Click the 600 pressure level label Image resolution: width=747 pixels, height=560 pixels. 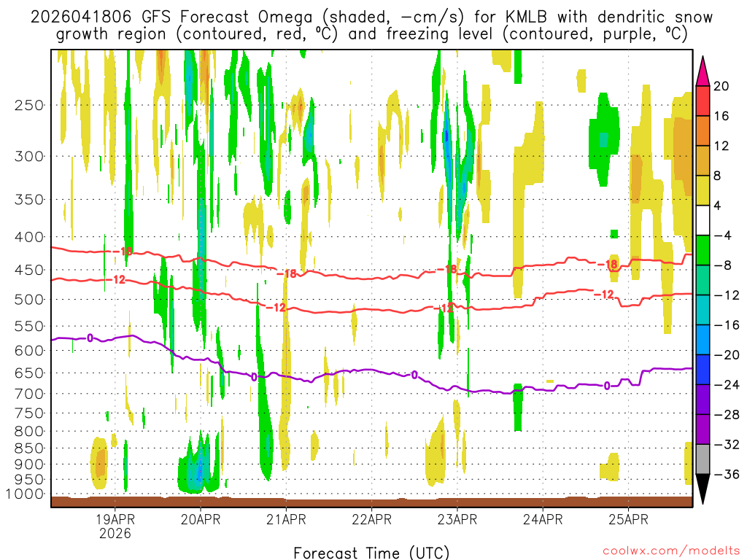coord(29,351)
